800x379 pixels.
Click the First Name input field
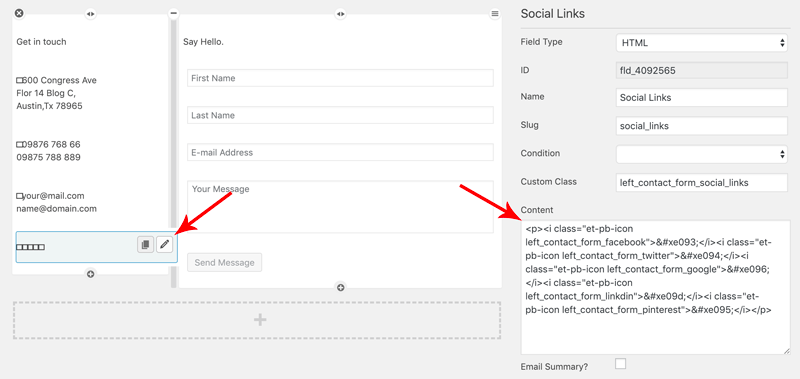coord(340,78)
